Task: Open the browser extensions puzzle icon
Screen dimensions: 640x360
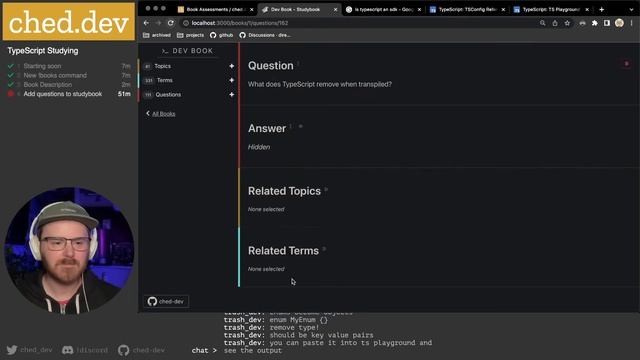Action: coord(595,23)
